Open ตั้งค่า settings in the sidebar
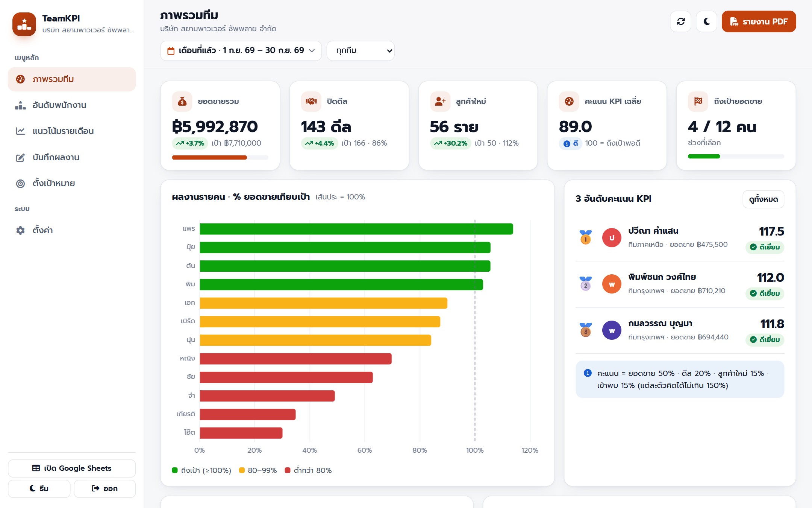The height and width of the screenshot is (508, 812). 72,230
